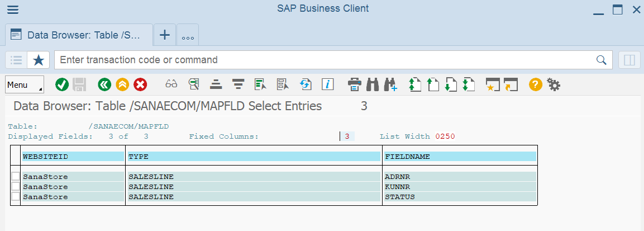Switch to the Data Browser: Table tab

79,35
